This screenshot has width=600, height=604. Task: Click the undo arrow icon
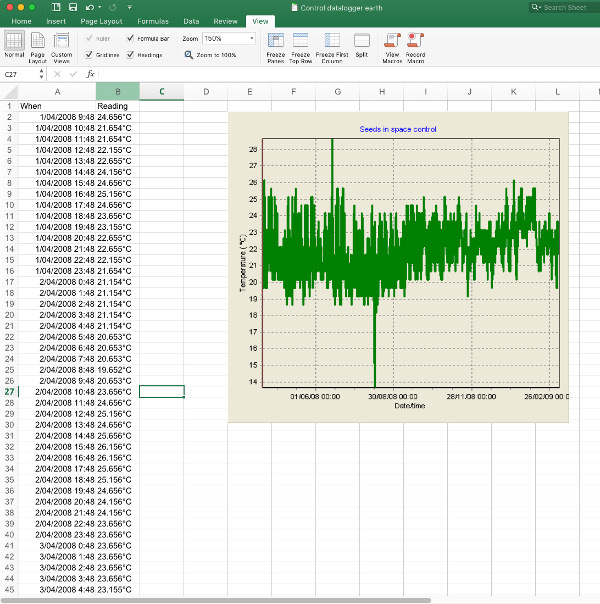(89, 7)
